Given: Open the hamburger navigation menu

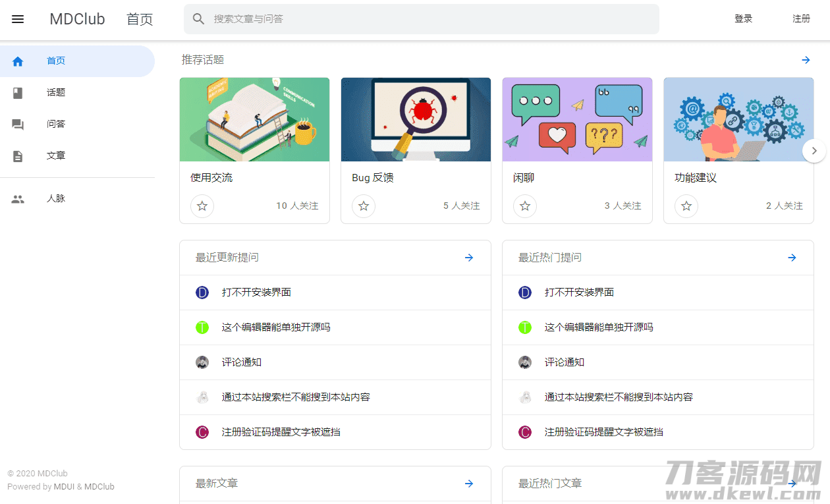Looking at the screenshot, I should click(17, 18).
